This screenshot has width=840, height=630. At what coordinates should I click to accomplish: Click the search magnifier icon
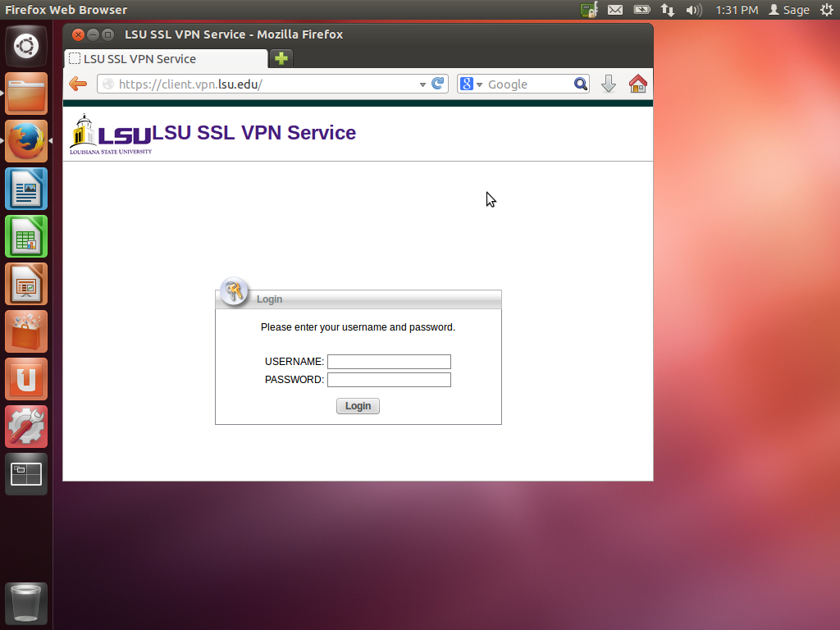click(x=581, y=84)
